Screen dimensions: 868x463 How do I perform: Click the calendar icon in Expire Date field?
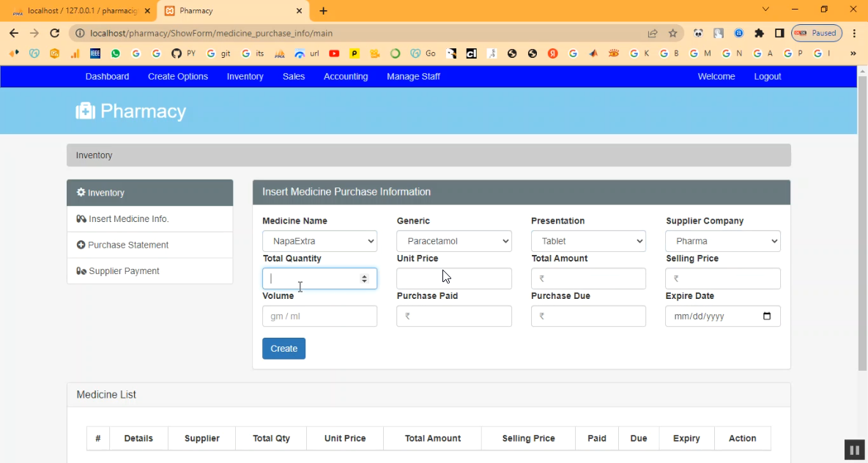tap(767, 316)
